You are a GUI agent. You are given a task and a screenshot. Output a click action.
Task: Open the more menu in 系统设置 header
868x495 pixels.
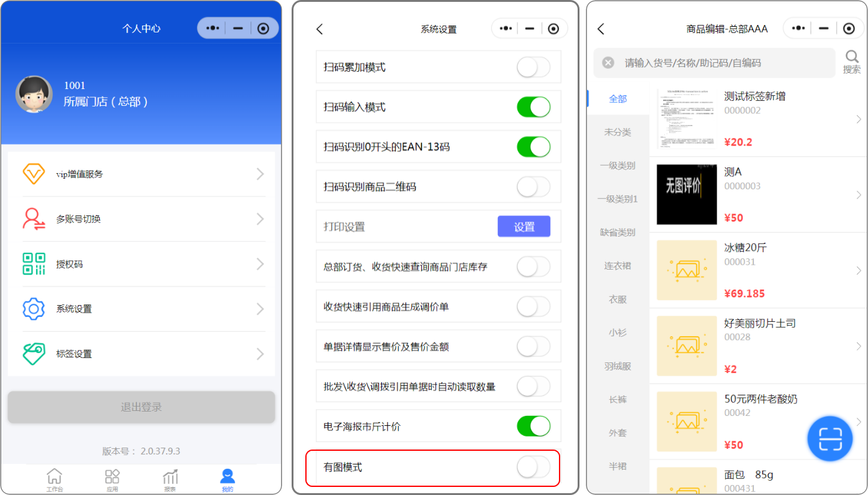point(506,28)
